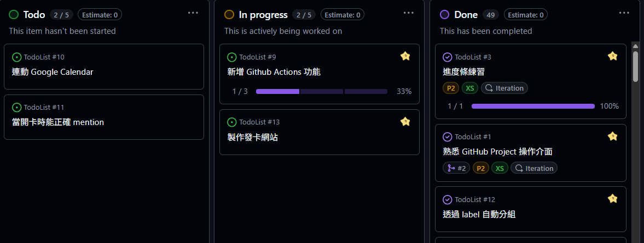Open the 連動 Google Calendar issue
This screenshot has width=644, height=243.
coord(53,72)
